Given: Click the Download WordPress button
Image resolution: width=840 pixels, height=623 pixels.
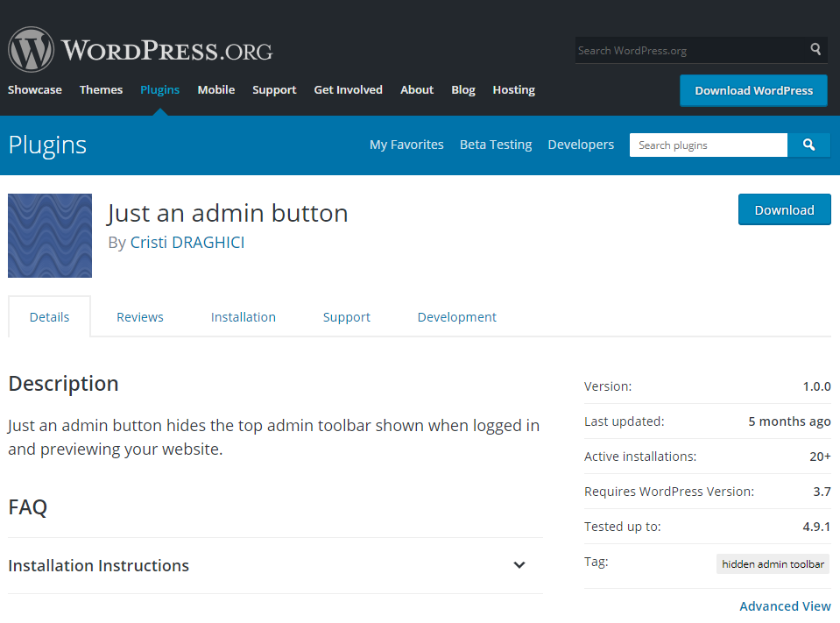Looking at the screenshot, I should (x=754, y=90).
